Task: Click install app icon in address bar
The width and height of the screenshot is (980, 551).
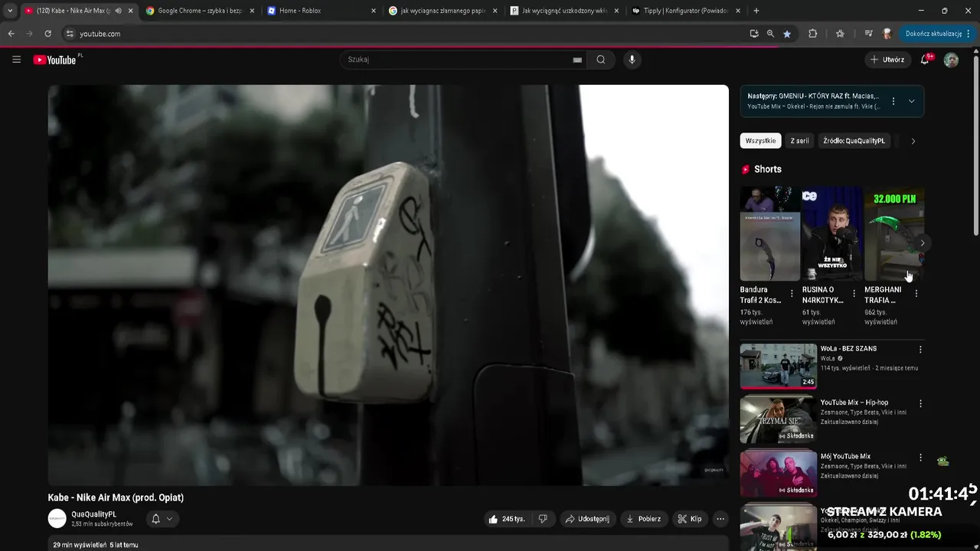Action: coord(754,34)
